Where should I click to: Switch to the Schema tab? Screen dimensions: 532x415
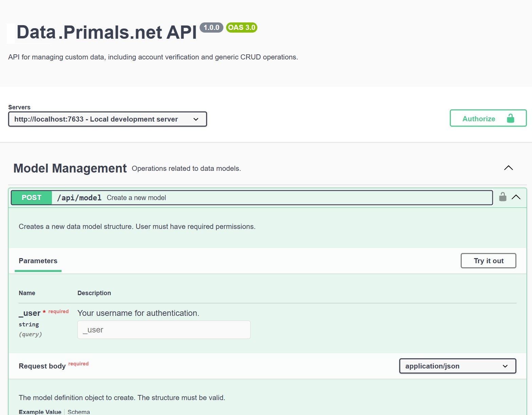tap(79, 412)
